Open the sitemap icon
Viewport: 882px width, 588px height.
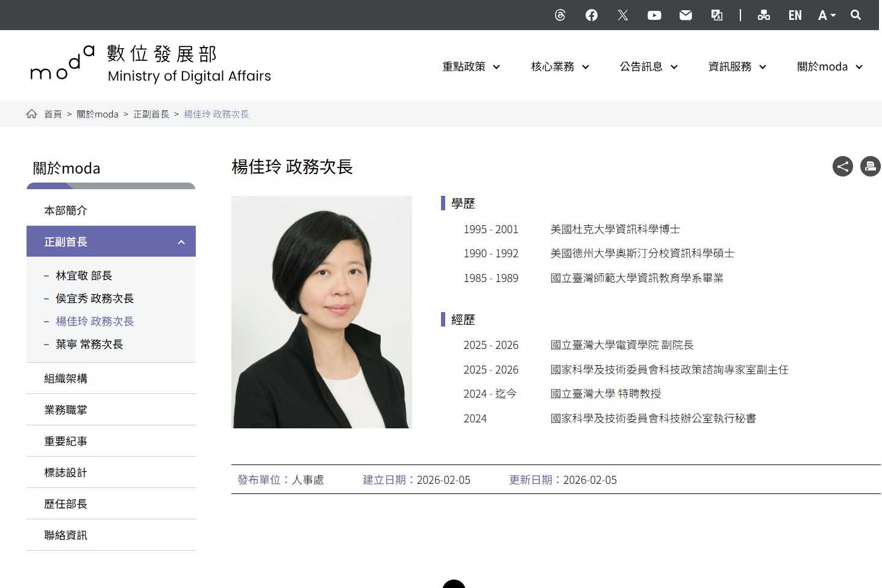click(x=764, y=15)
